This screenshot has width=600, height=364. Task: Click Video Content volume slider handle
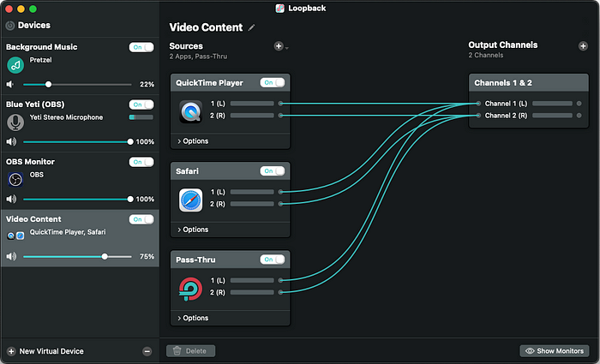105,256
